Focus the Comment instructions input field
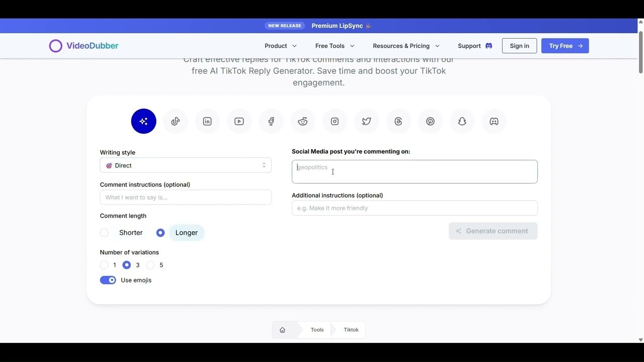 (x=186, y=197)
